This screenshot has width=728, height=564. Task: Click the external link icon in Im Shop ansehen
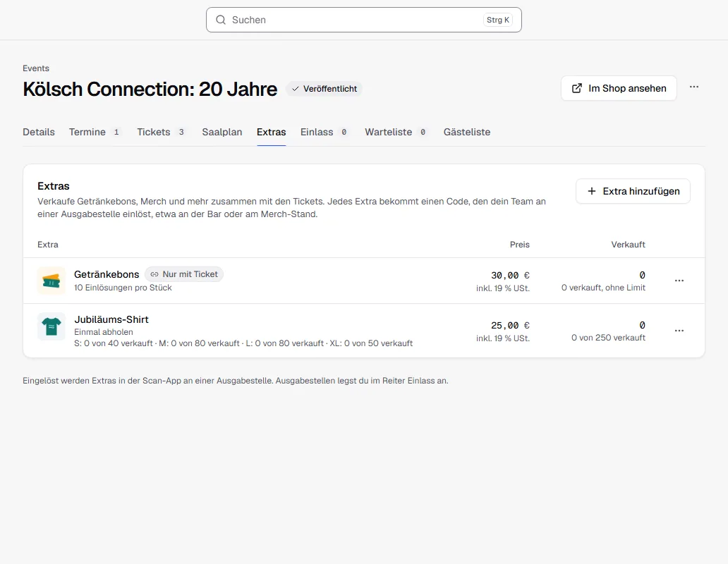pos(576,88)
